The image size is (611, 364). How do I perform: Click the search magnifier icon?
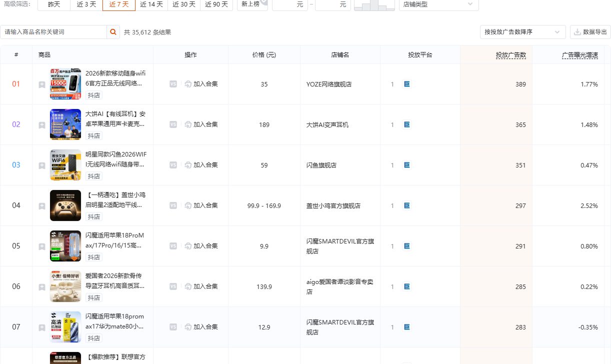(x=113, y=32)
